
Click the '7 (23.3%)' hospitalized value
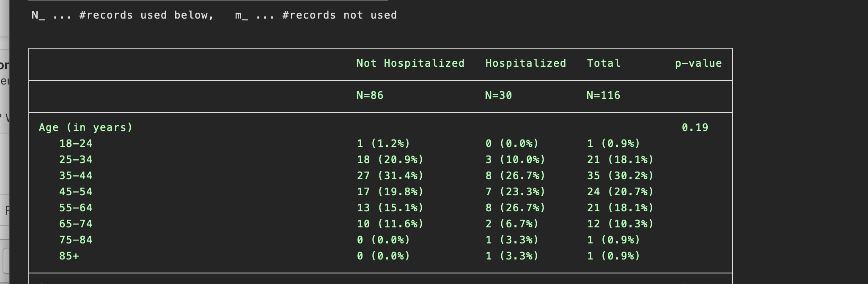515,192
